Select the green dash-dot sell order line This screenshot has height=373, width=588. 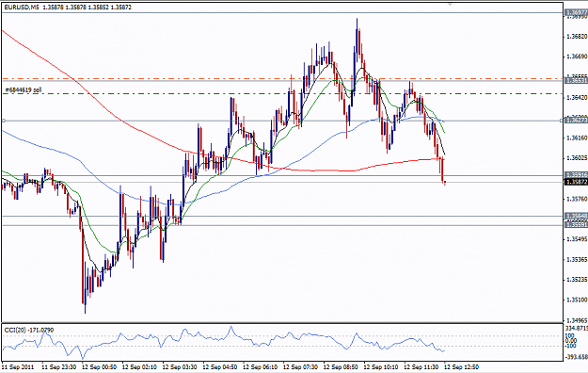pos(283,93)
